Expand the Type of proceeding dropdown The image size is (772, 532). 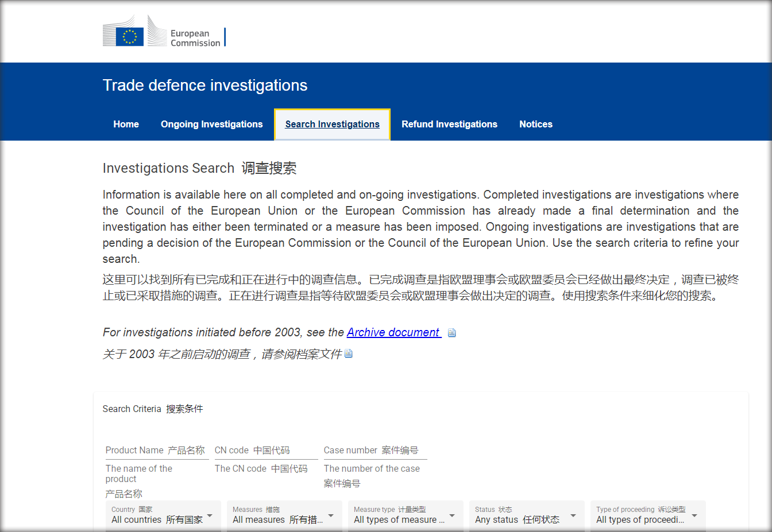[x=648, y=515]
